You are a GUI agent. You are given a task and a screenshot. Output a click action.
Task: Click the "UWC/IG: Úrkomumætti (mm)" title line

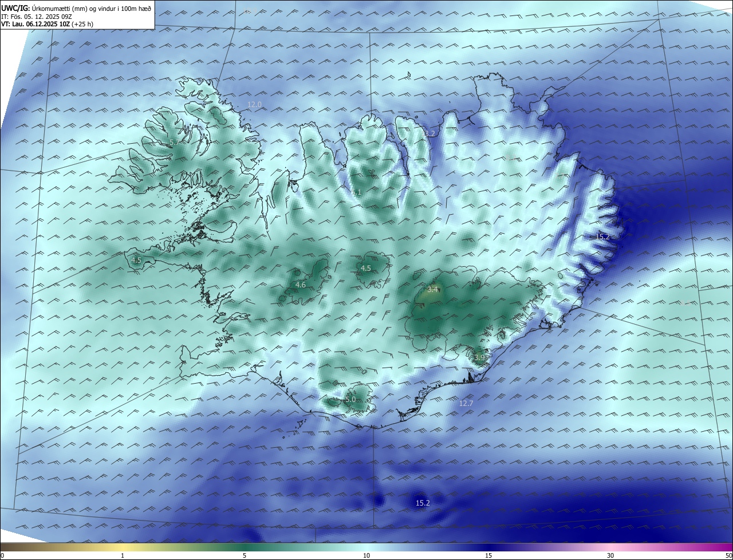tap(76, 9)
